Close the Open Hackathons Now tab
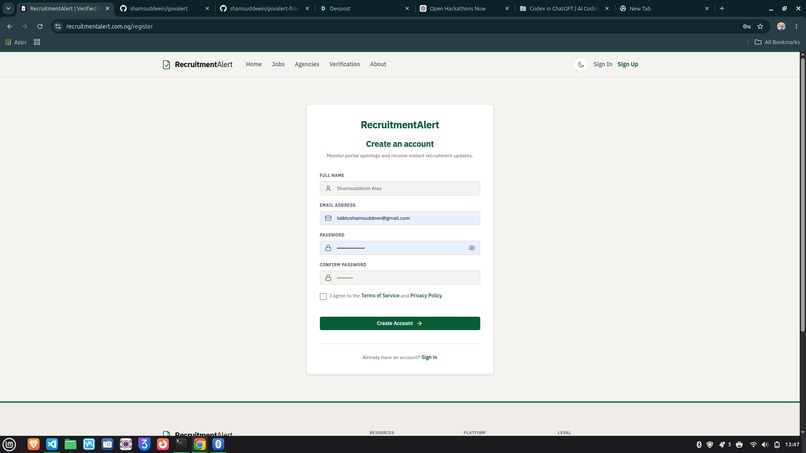This screenshot has width=806, height=453. click(x=507, y=8)
